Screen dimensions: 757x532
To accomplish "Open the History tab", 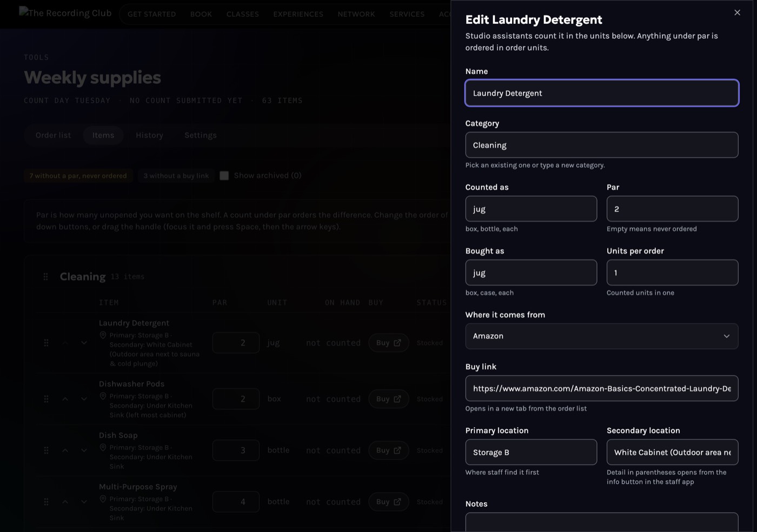I will point(149,135).
